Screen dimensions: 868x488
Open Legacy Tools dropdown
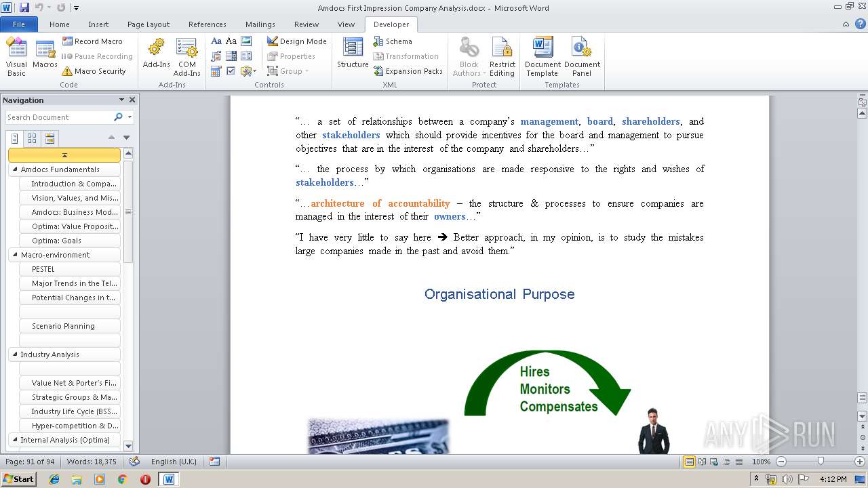[x=248, y=71]
